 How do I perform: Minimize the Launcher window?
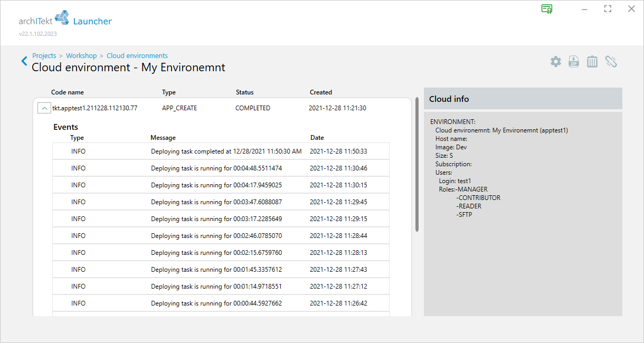coord(584,9)
